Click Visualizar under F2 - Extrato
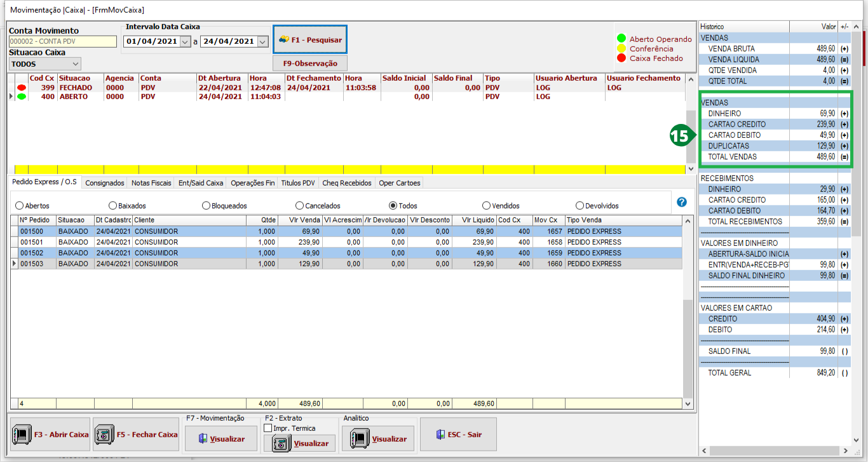This screenshot has height=462, width=868. pyautogui.click(x=299, y=444)
